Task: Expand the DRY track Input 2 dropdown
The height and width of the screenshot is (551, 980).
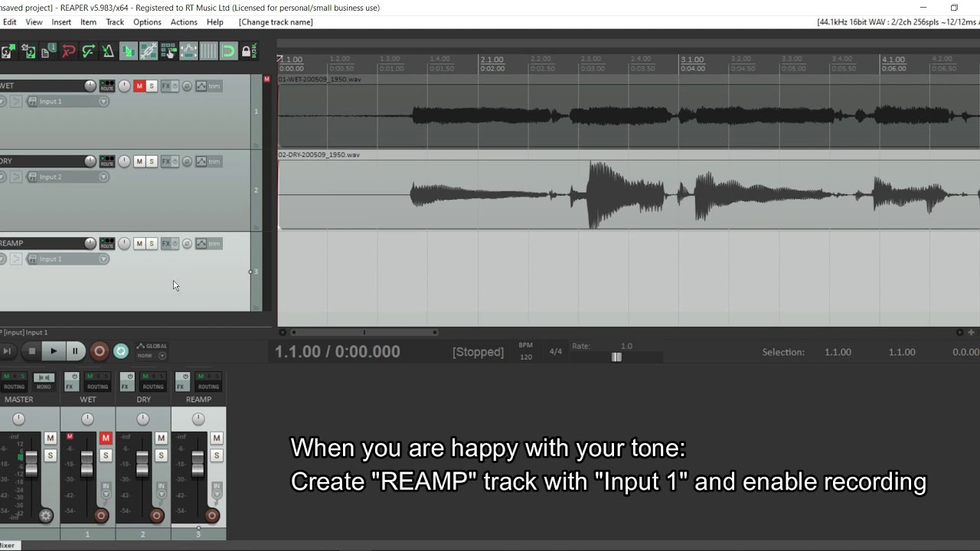Action: [103, 177]
